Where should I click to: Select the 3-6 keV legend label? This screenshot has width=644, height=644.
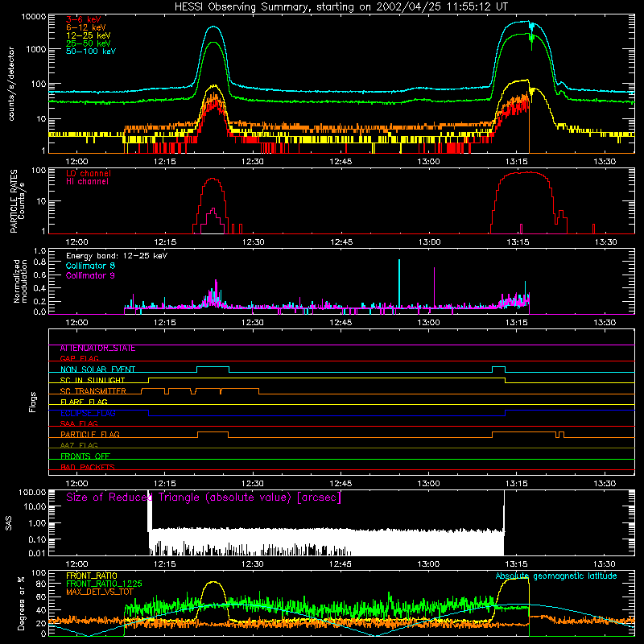pyautogui.click(x=84, y=19)
